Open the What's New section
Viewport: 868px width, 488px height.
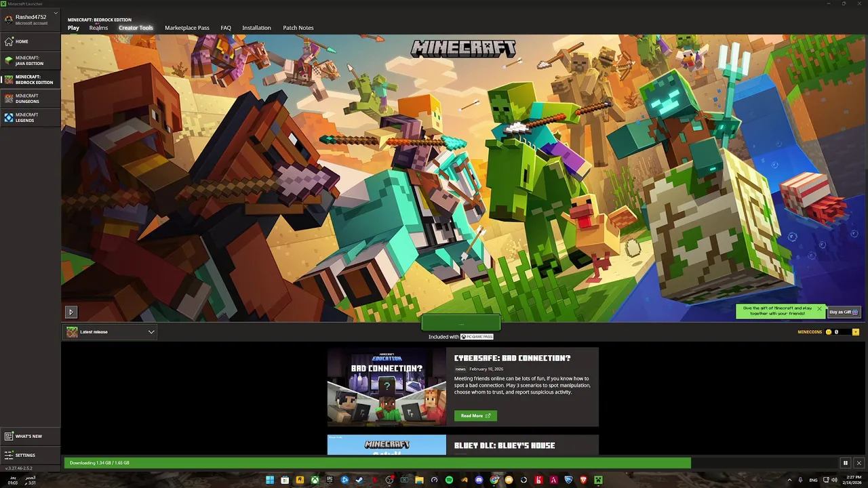pyautogui.click(x=31, y=436)
